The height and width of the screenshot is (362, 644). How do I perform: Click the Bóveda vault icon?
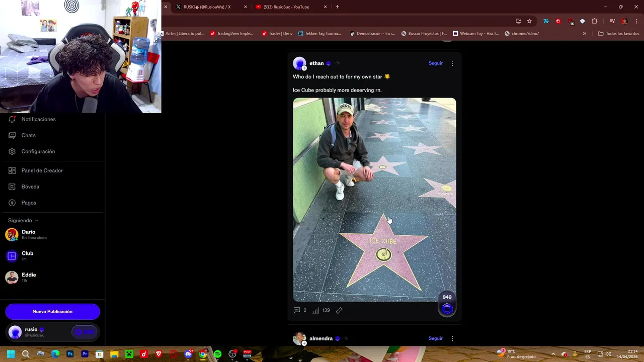(12, 187)
